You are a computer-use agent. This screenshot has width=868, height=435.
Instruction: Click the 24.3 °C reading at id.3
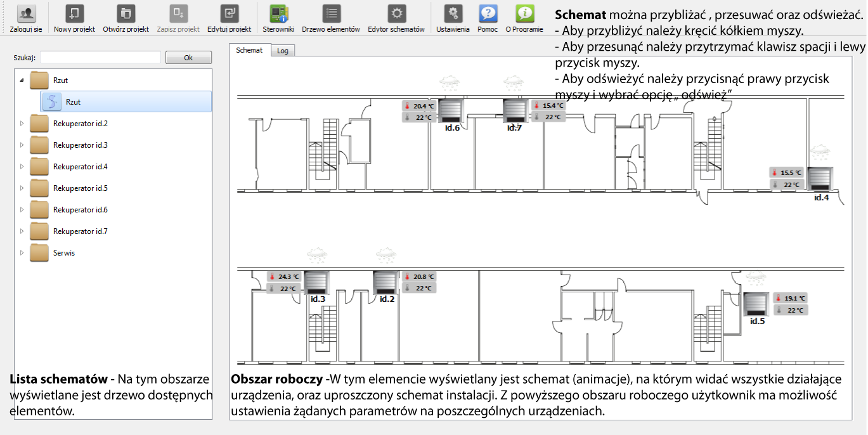(283, 276)
